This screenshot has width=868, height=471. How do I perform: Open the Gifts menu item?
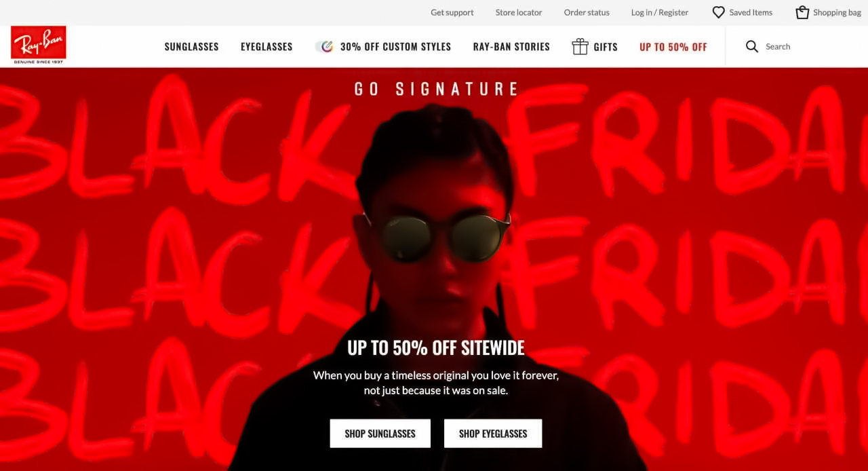[606, 47]
